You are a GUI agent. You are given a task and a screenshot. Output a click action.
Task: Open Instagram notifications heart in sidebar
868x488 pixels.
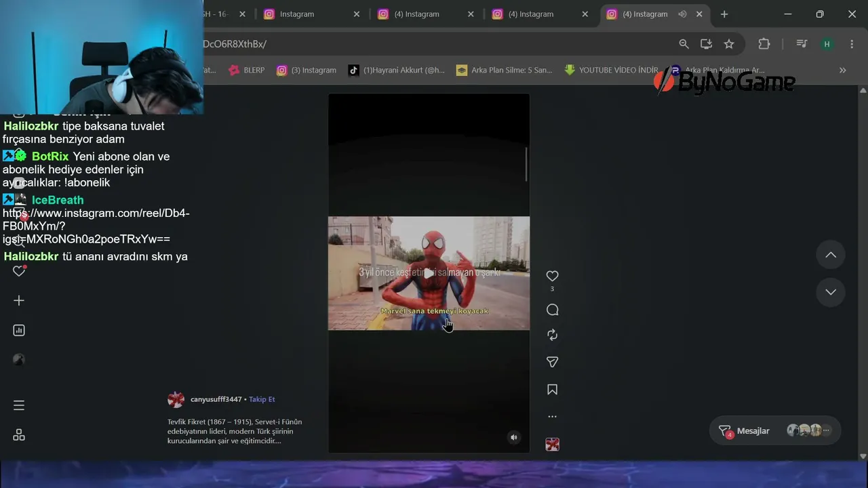[x=19, y=271]
